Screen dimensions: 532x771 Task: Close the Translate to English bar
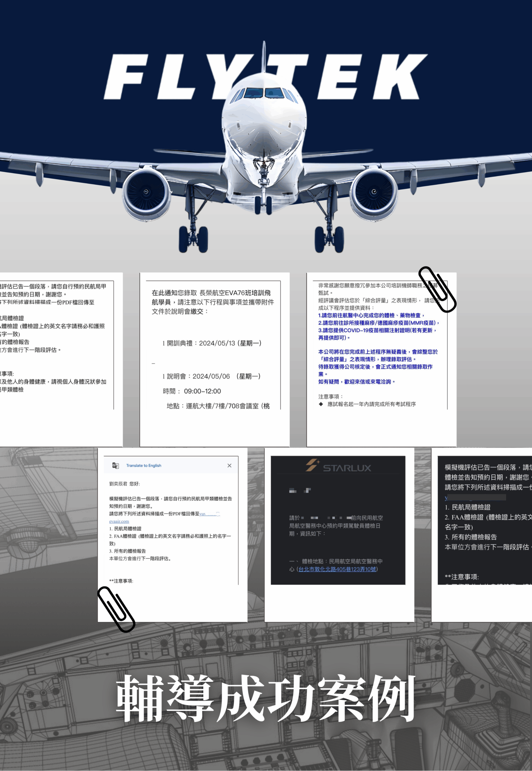pyautogui.click(x=229, y=466)
